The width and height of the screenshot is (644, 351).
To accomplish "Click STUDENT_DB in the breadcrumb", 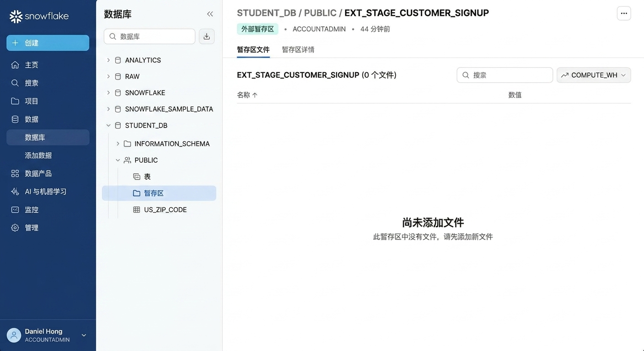I will point(266,13).
